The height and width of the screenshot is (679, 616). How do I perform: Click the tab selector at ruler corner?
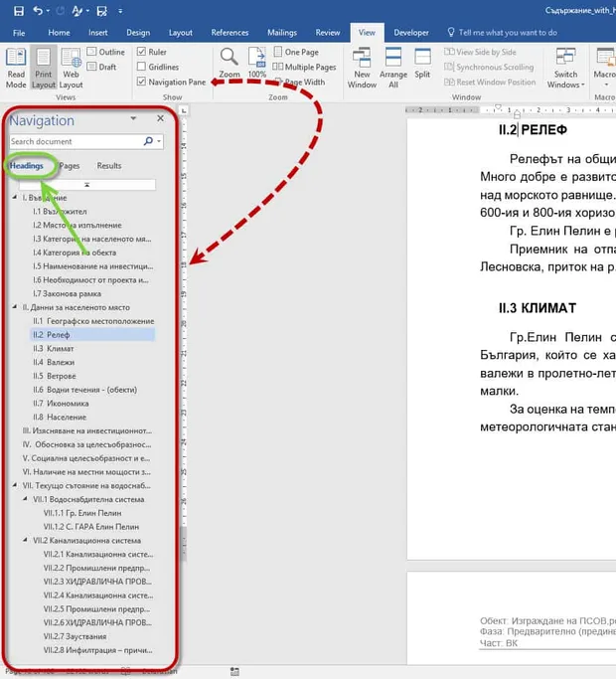point(184,111)
